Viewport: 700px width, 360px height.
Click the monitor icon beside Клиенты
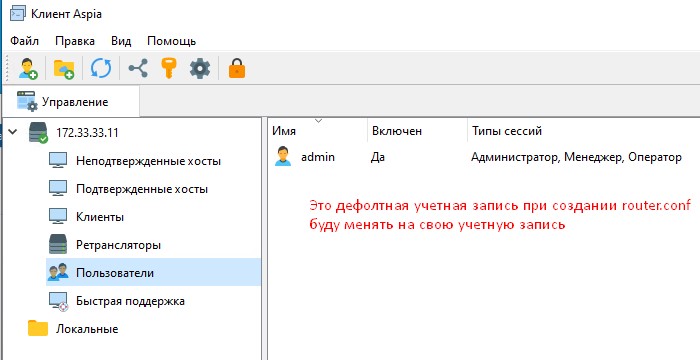(x=58, y=217)
